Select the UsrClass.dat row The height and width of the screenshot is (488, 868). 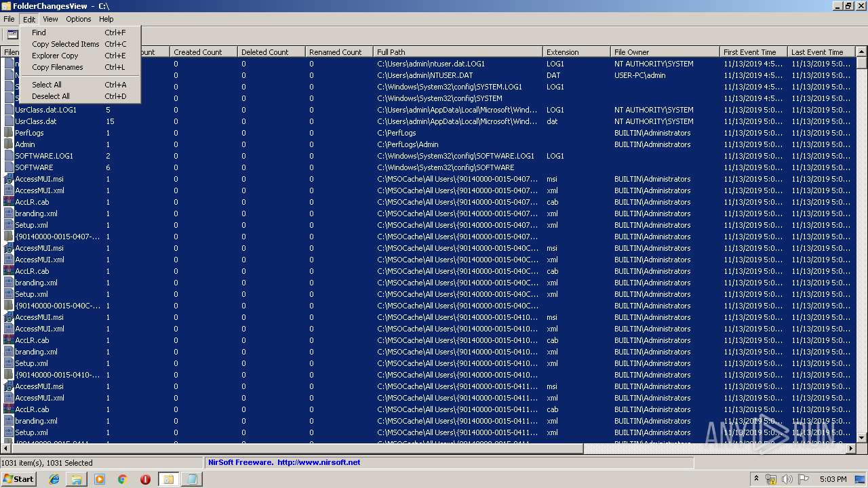(428, 121)
